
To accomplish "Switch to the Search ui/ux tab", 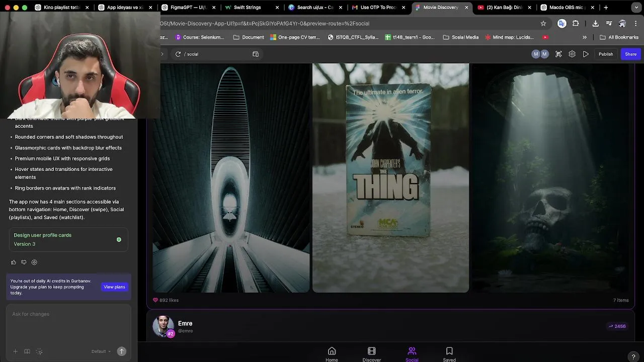I will 315,8.
